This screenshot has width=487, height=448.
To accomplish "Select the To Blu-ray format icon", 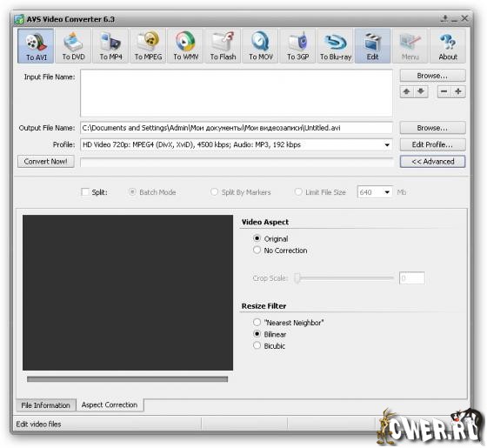I will pyautogui.click(x=336, y=46).
